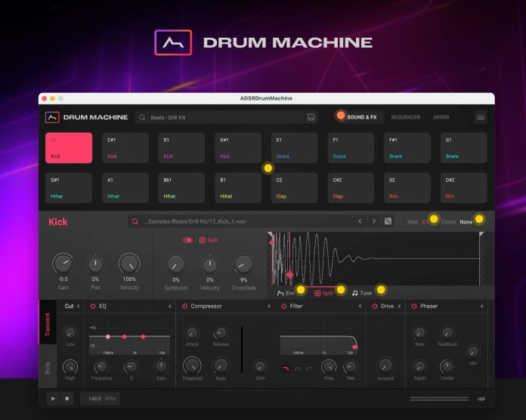This screenshot has width=526, height=420.
Task: Click the Phaser Mix knob
Action: 473,352
